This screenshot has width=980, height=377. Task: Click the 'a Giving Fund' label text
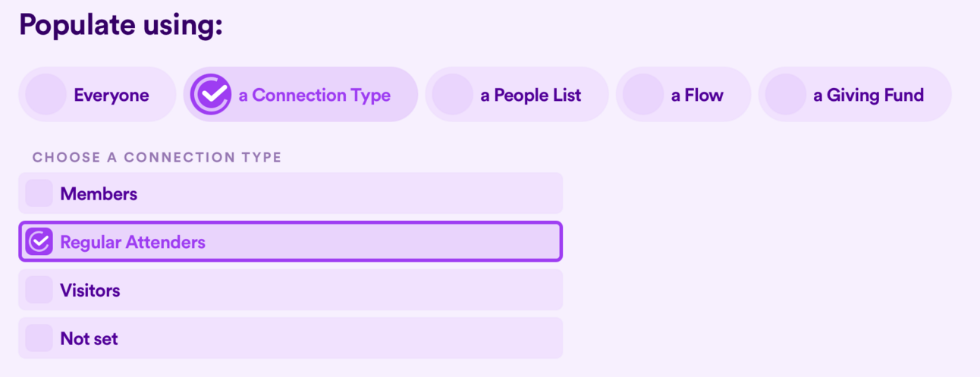click(x=868, y=96)
